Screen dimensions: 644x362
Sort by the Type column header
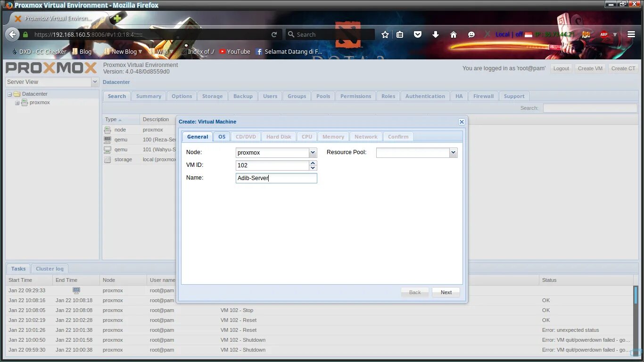[121, 119]
